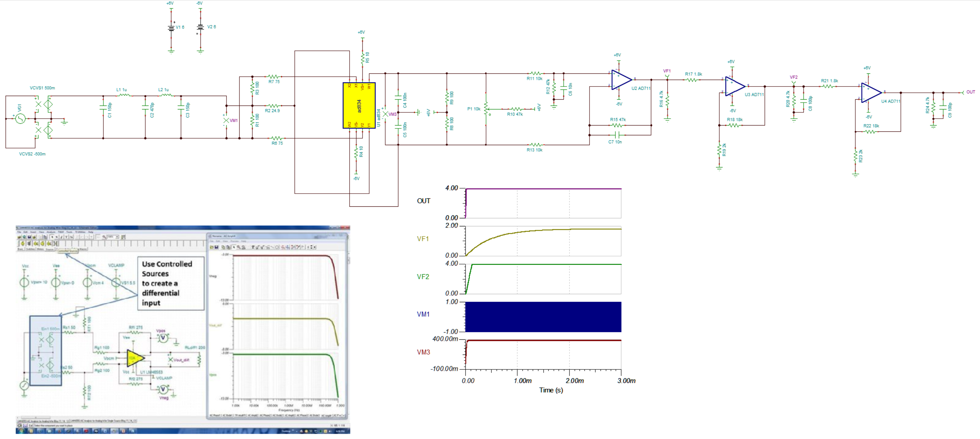Click the pointer arrow in diagram toolbar
Viewport: 980px width, 439px height.
coord(234,247)
